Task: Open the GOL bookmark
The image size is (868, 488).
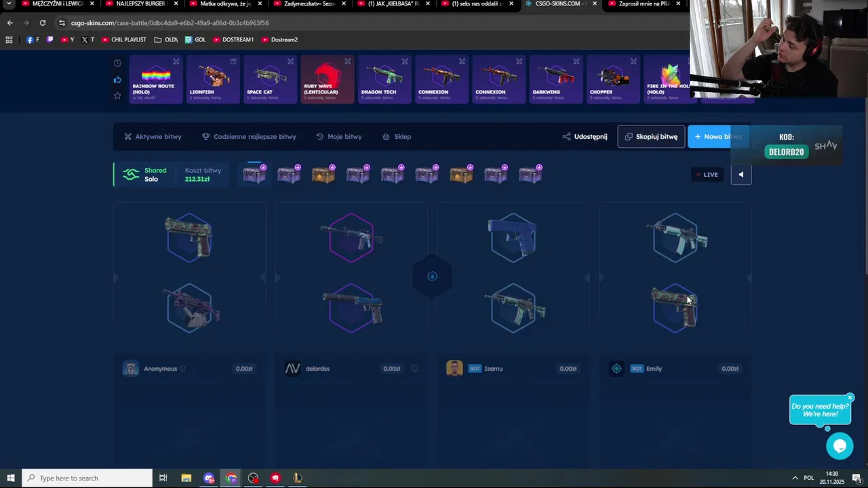Action: tap(195, 39)
